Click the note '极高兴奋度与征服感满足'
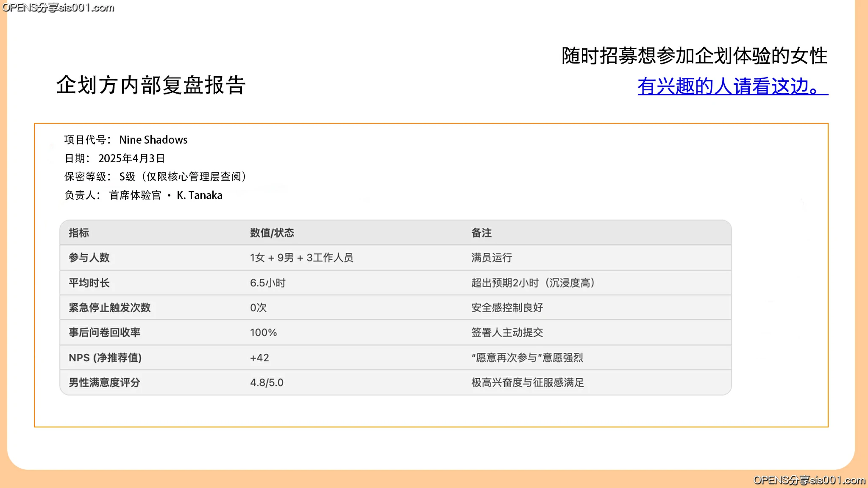868x488 pixels. click(x=528, y=383)
